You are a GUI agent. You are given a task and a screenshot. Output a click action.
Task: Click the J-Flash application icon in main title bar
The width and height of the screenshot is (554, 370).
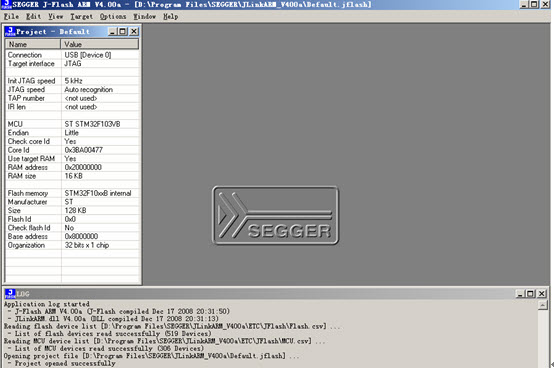point(6,4)
